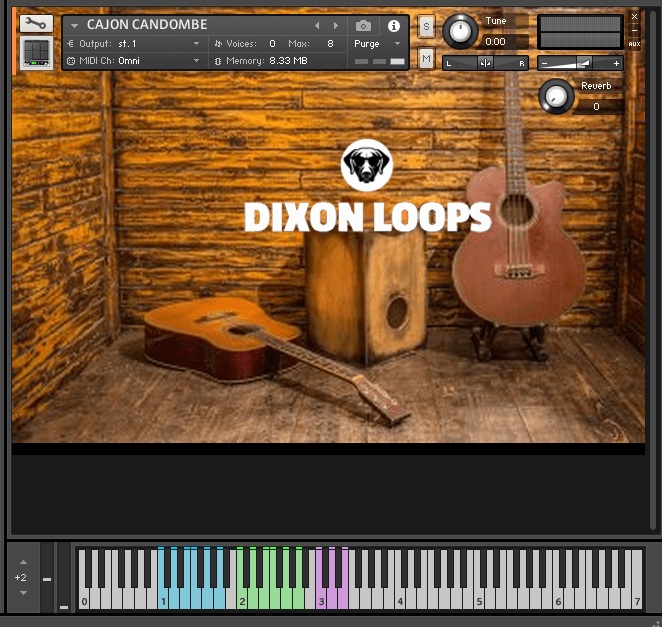Toggle the AUX sends panel

tap(634, 43)
